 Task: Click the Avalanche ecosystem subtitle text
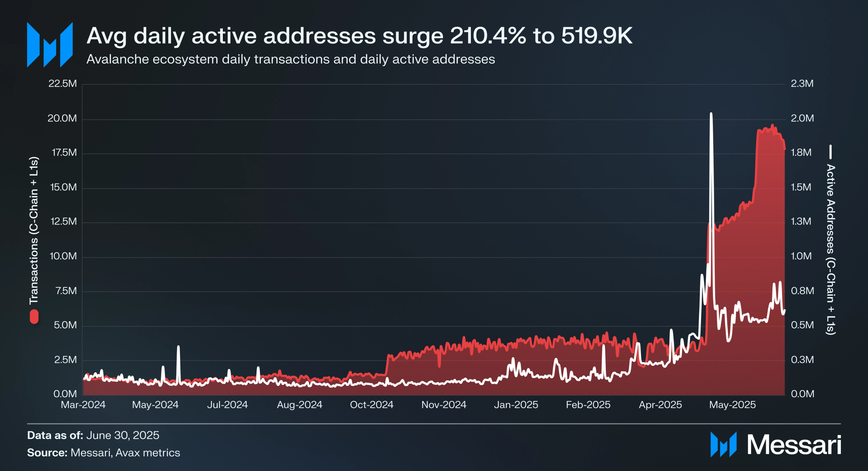291,59
